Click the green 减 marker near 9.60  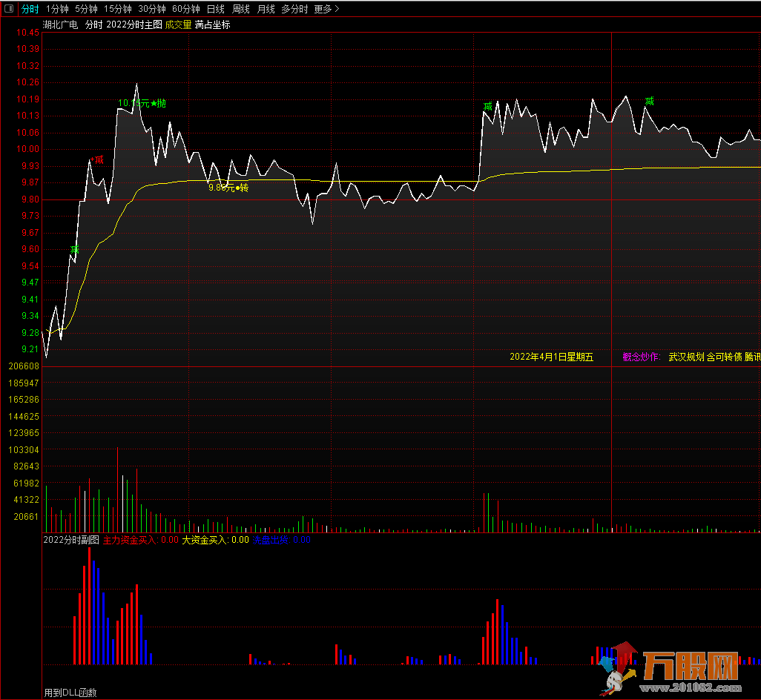tap(74, 249)
